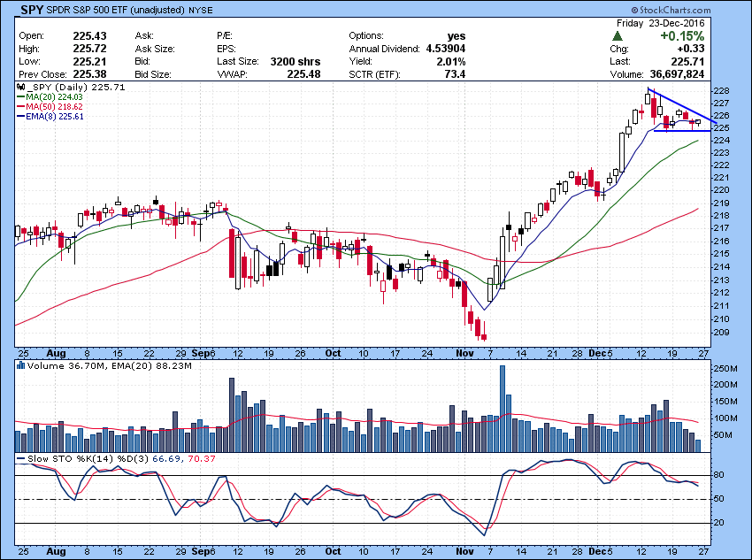The image size is (752, 560).
Task: Click the green MA(20) legend line marker
Action: 21,97
